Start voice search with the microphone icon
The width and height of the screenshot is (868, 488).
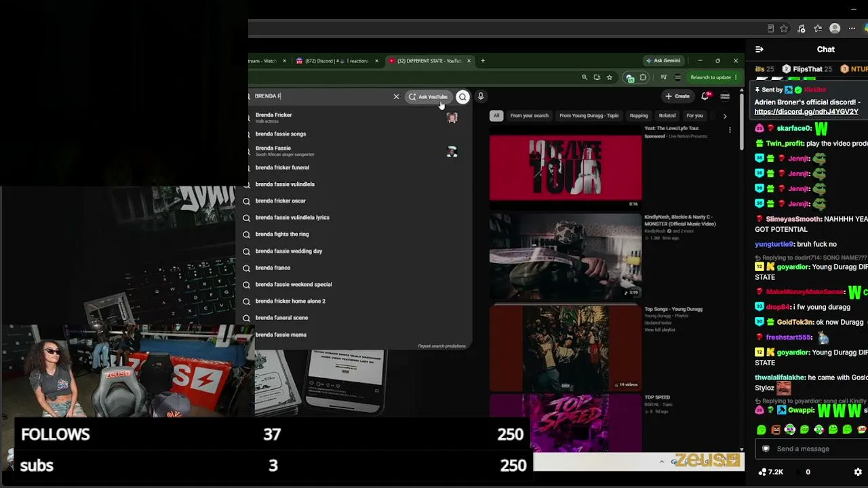(481, 96)
